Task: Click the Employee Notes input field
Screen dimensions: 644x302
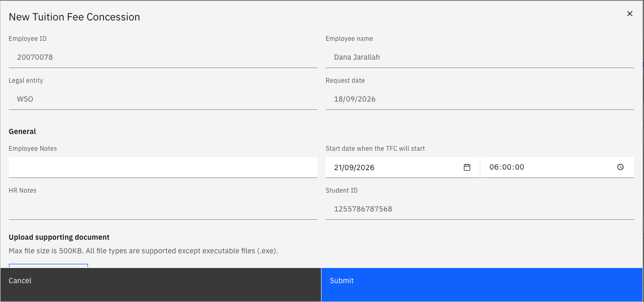Action: pyautogui.click(x=163, y=167)
